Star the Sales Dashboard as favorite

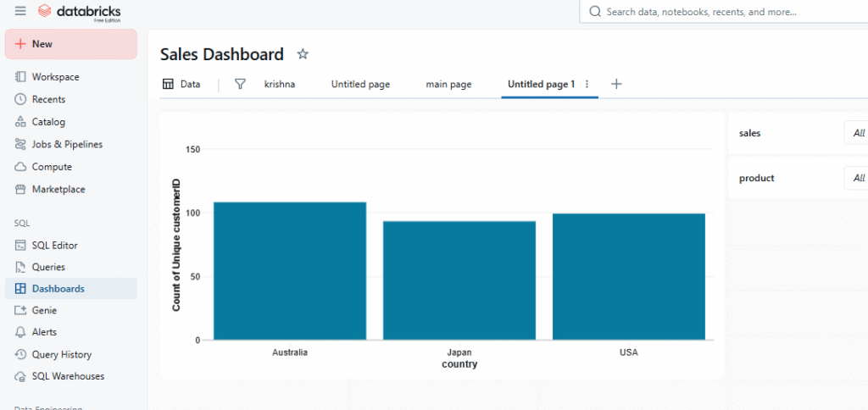[303, 54]
